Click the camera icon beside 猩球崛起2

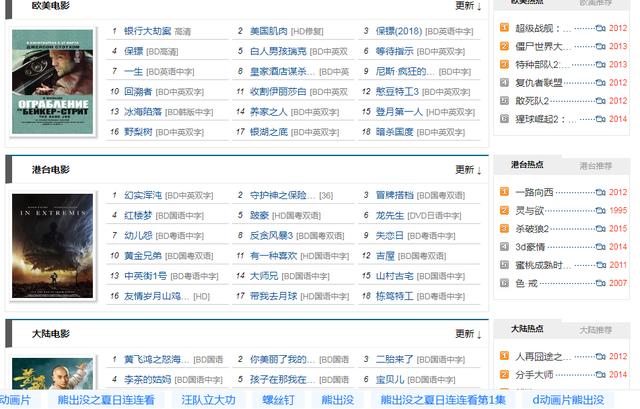click(600, 119)
